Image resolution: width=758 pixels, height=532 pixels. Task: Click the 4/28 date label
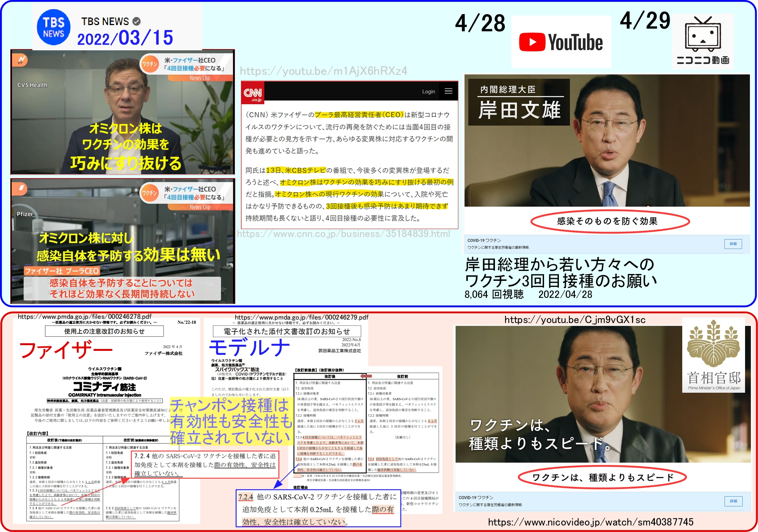480,23
